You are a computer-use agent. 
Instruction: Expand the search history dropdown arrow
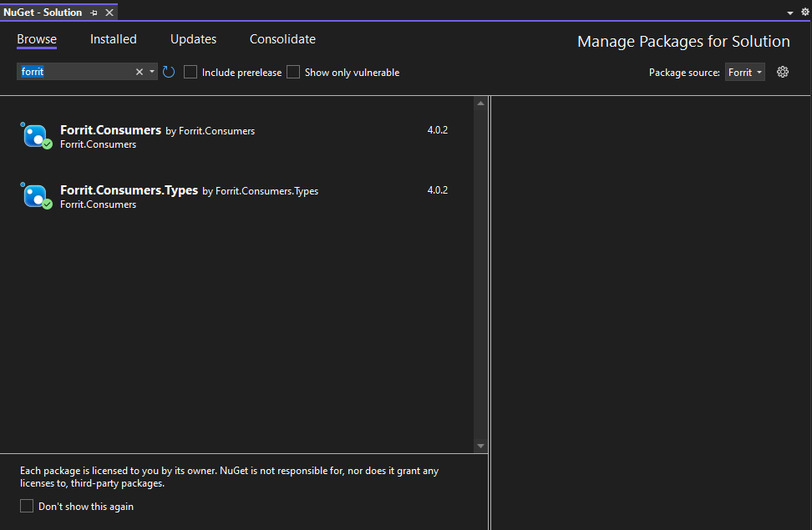[152, 72]
